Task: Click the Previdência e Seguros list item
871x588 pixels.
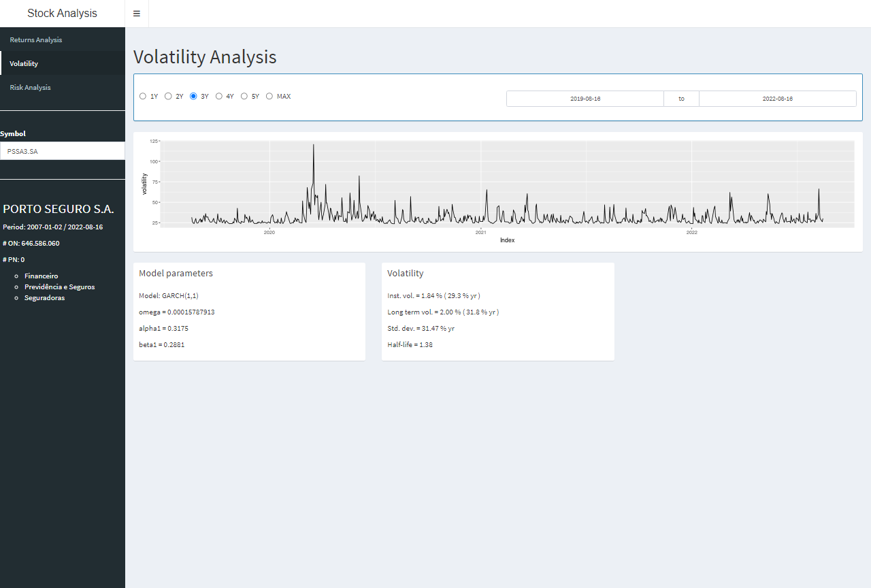Action: 60,287
